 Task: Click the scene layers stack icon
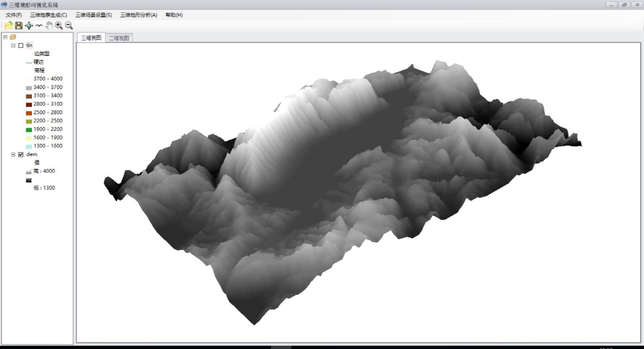tap(13, 37)
